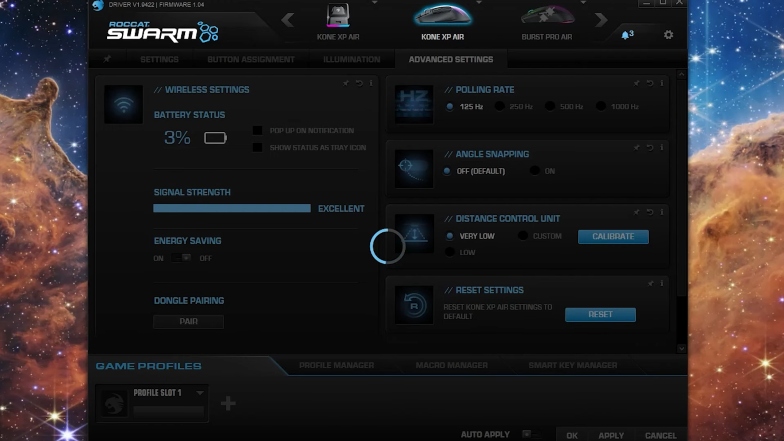Click the Pair dongle button
This screenshot has width=784, height=441.
tap(188, 322)
